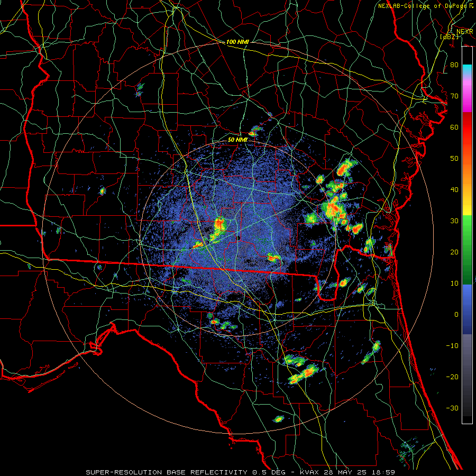This screenshot has width=476, height=476.
Task: Click the -10 dBZ scale value
Action: [x=452, y=345]
